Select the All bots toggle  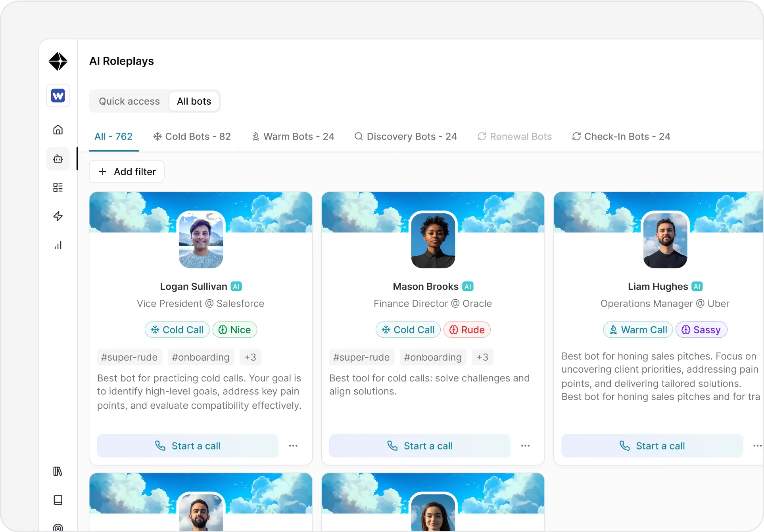194,101
